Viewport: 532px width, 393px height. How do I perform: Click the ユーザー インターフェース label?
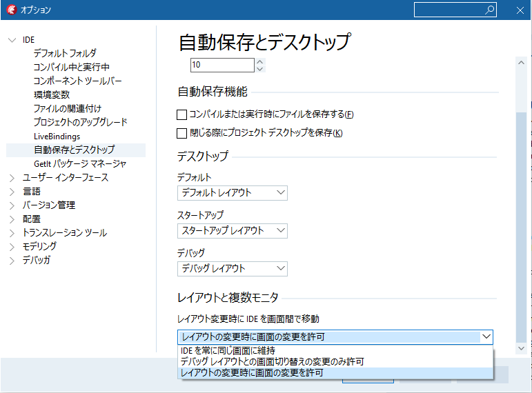pos(66,178)
